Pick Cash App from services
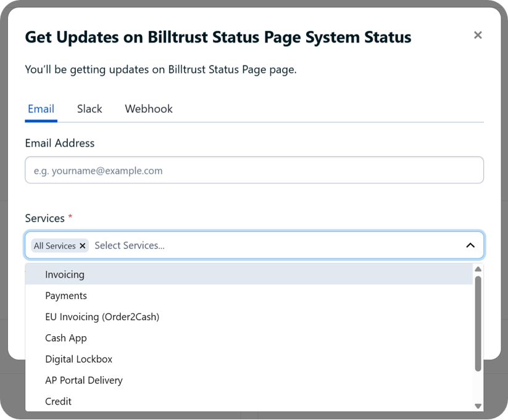 tap(249, 338)
